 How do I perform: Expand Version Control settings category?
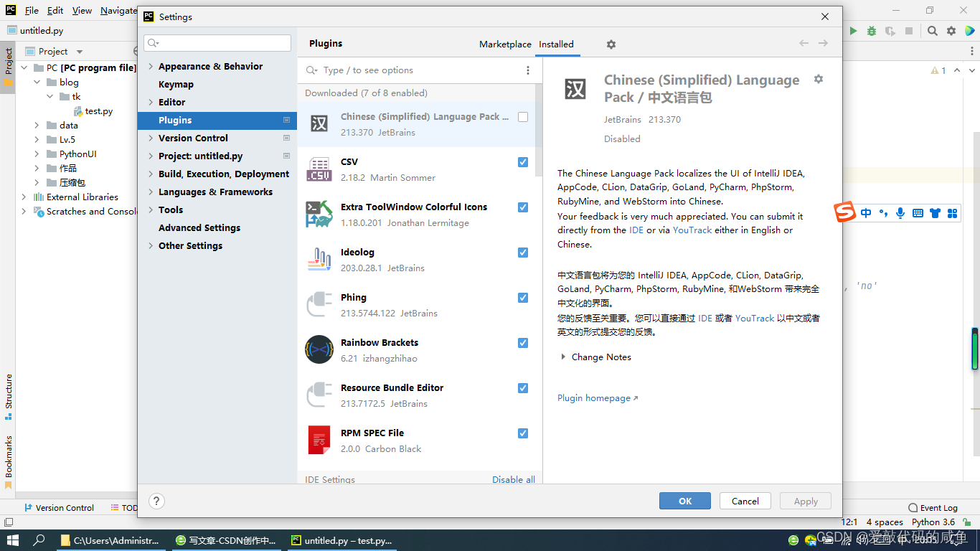(x=150, y=138)
